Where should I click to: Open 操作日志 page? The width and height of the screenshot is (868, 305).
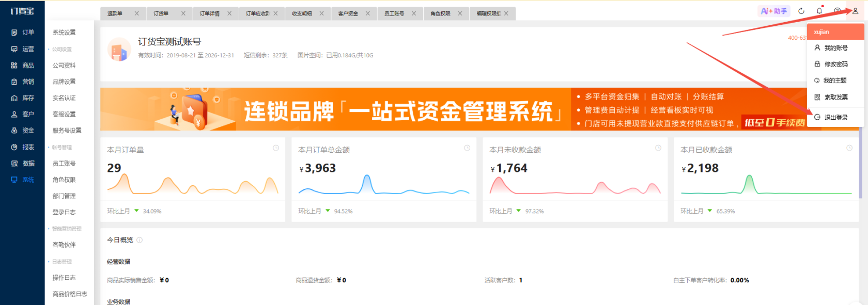pos(64,278)
